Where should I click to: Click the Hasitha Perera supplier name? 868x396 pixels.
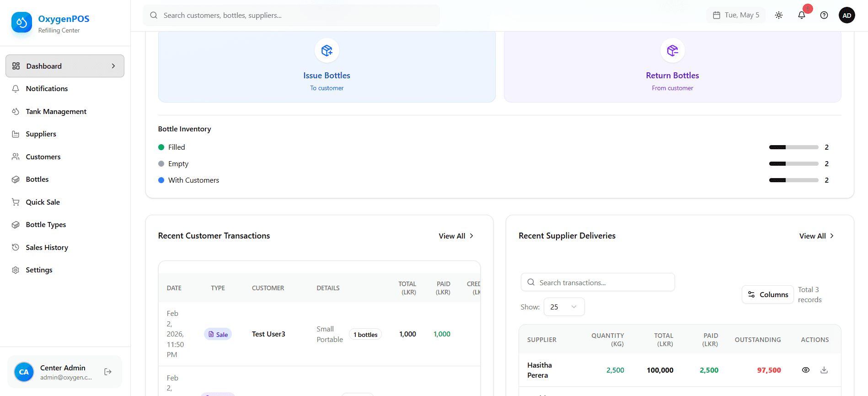[x=540, y=370]
